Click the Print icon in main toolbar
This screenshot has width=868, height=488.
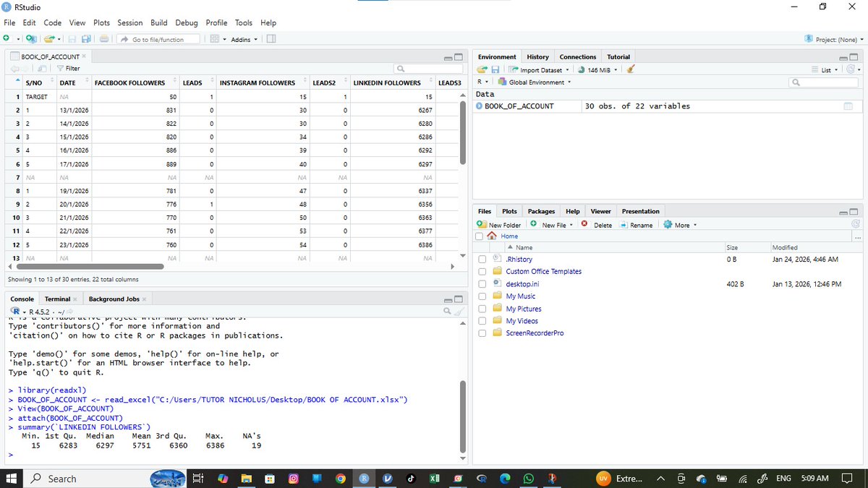(104, 38)
